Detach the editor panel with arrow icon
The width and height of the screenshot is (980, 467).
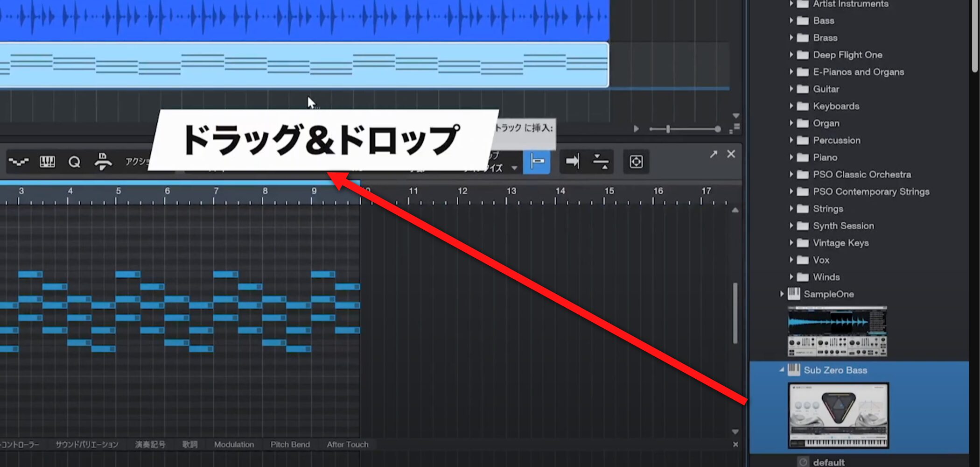pyautogui.click(x=714, y=154)
